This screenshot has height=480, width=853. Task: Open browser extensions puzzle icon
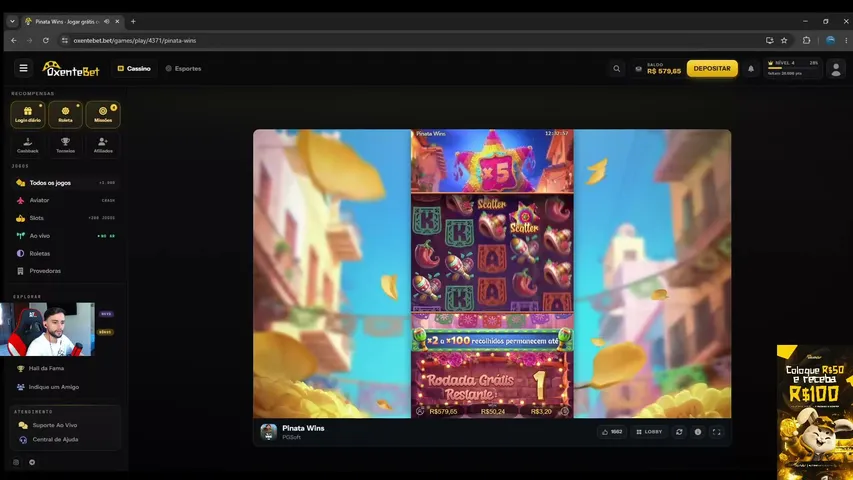point(806,40)
